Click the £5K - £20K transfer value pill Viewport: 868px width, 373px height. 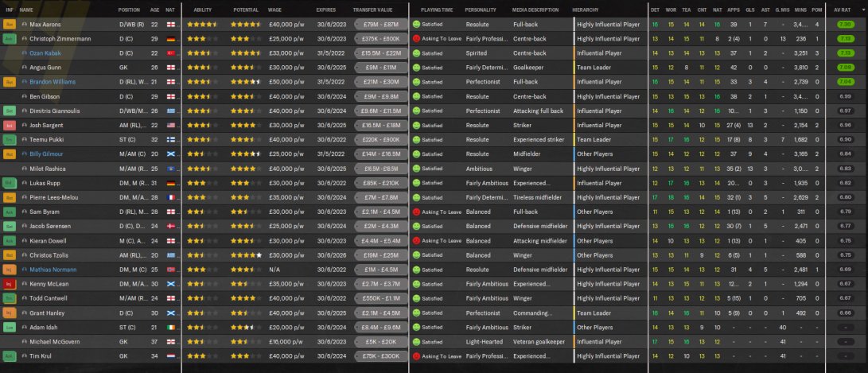coord(381,341)
